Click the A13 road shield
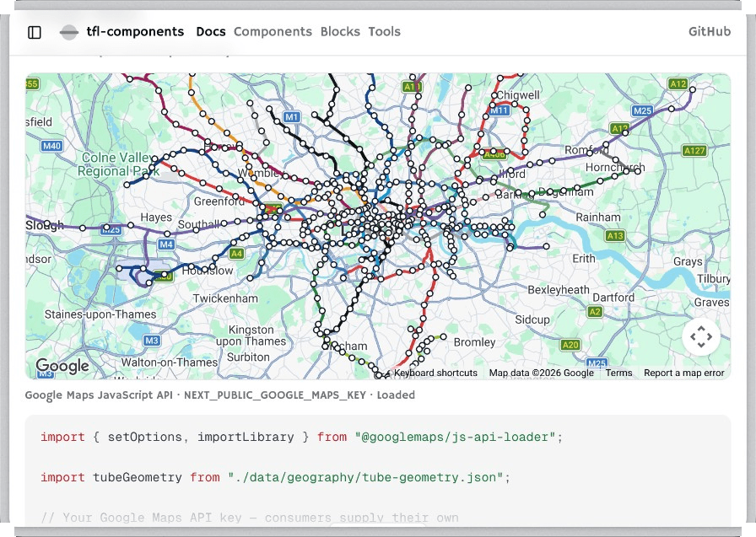 (615, 235)
